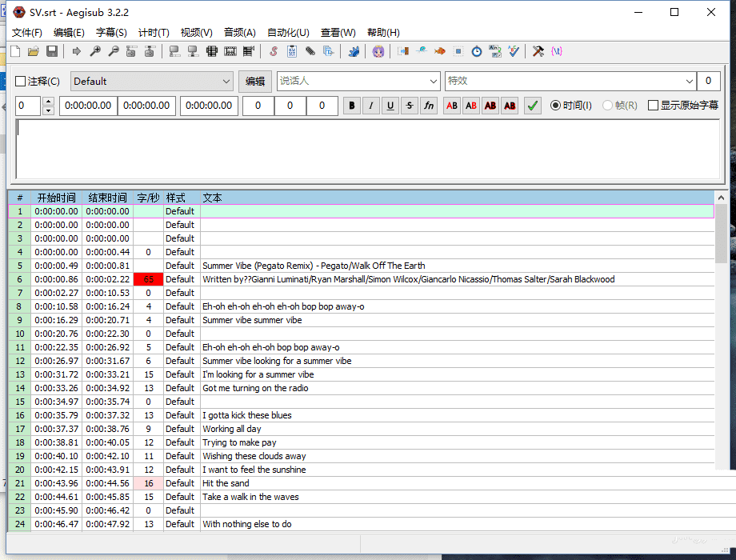The width and height of the screenshot is (736, 560).
Task: Open the 计时(T) menu
Action: click(154, 32)
